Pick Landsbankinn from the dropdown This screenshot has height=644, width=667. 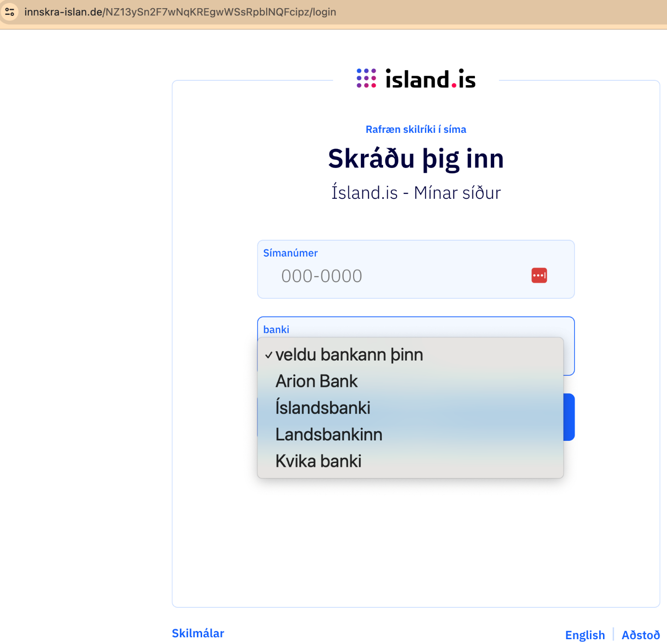pyautogui.click(x=329, y=435)
